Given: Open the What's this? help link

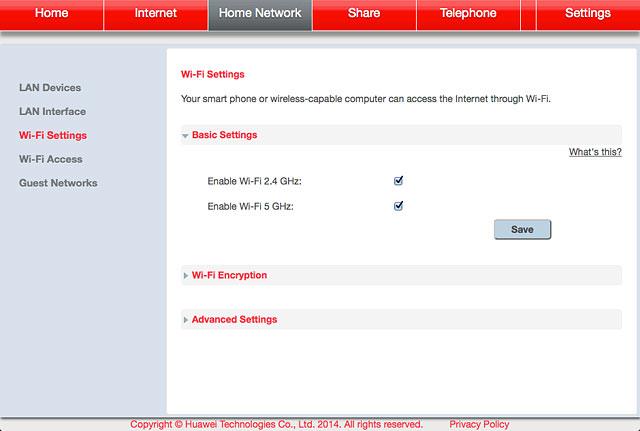Looking at the screenshot, I should (595, 152).
